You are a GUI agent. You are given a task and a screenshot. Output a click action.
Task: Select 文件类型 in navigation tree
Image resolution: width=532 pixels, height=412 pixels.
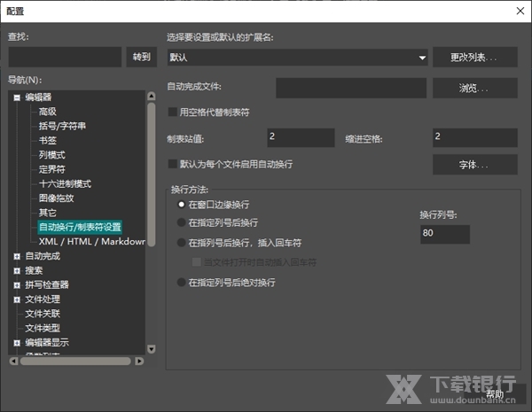43,328
